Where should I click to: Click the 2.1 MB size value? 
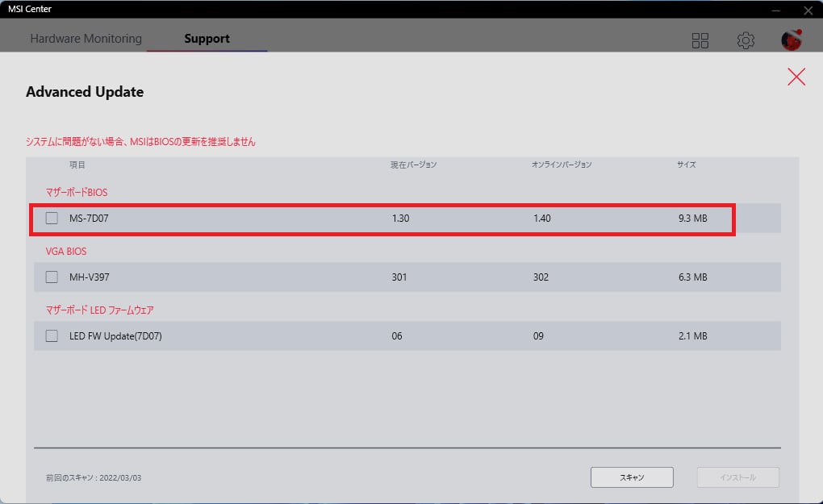coord(693,335)
